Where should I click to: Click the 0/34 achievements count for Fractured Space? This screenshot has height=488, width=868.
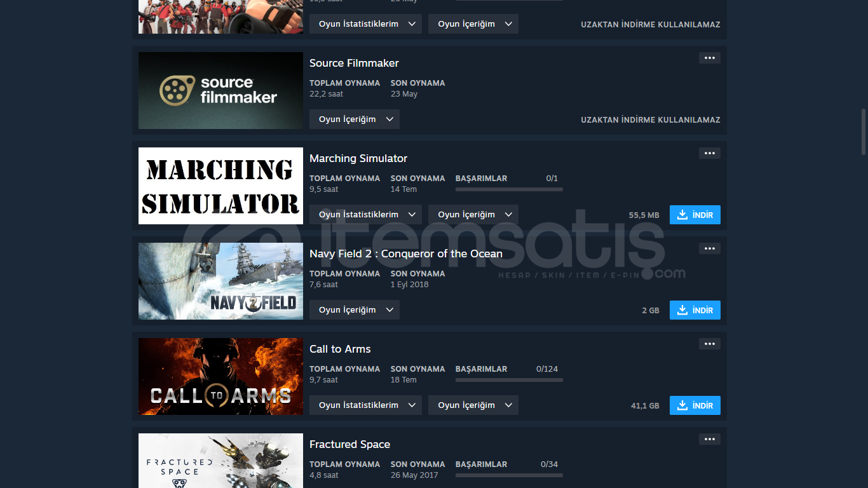[549, 464]
